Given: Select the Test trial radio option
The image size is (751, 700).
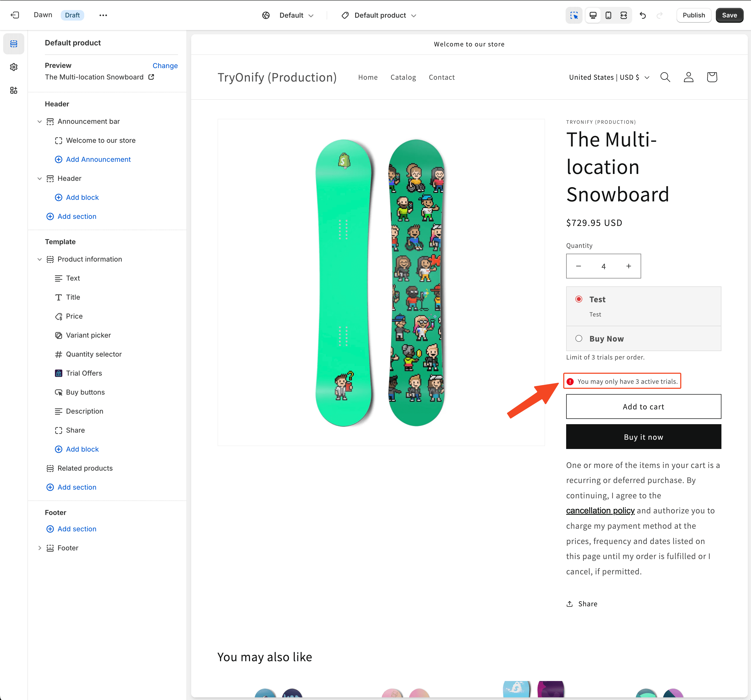Looking at the screenshot, I should coord(579,299).
